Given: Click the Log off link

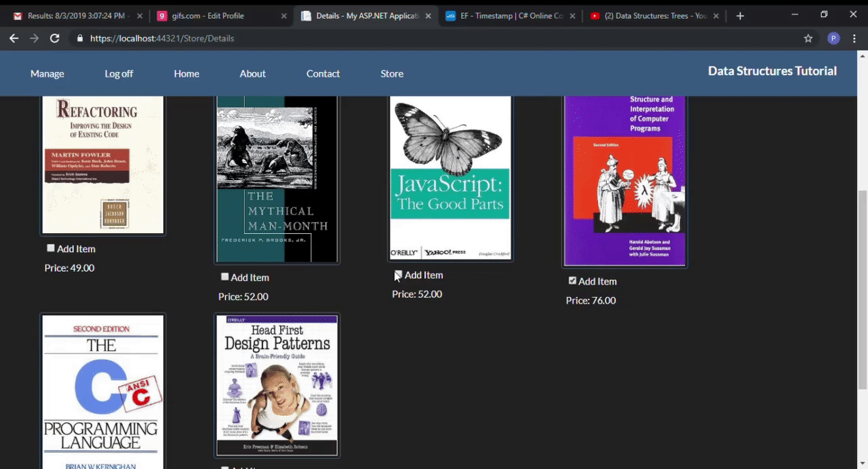Looking at the screenshot, I should pyautogui.click(x=119, y=74).
